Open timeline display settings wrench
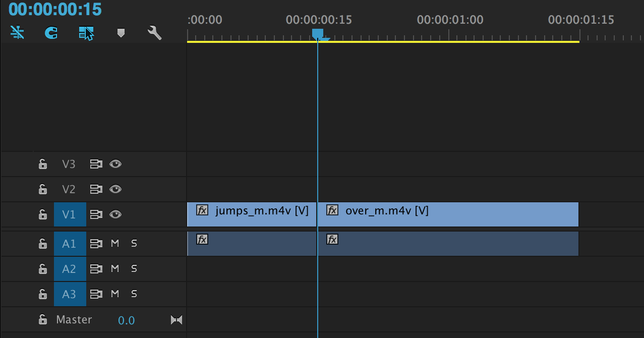The width and height of the screenshot is (644, 338). [154, 33]
